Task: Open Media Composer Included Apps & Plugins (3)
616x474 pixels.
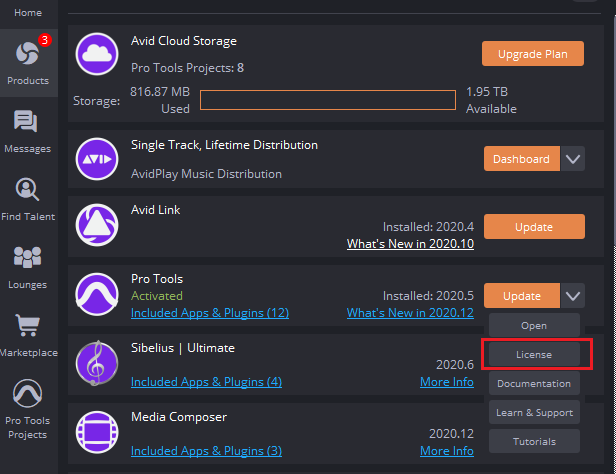Action: coord(206,451)
